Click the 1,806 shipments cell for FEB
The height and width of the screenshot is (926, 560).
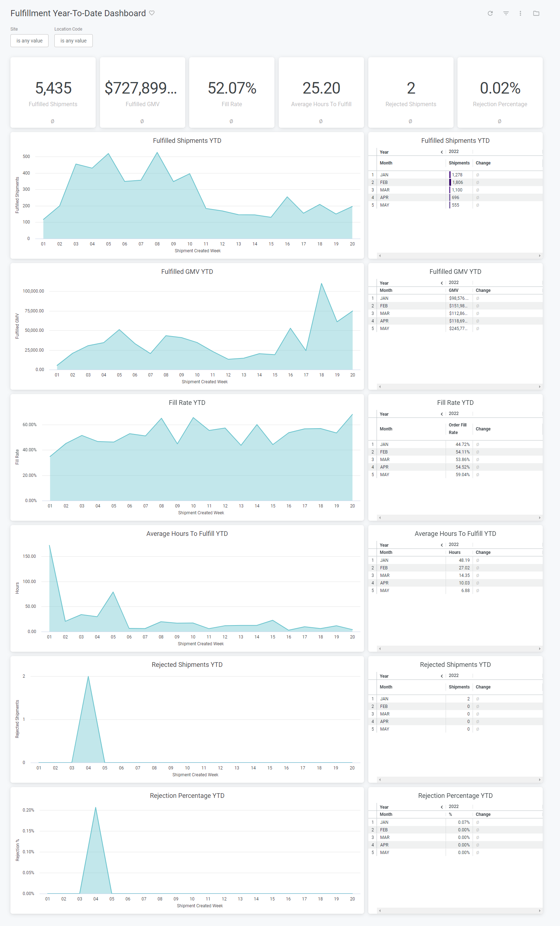(x=459, y=182)
